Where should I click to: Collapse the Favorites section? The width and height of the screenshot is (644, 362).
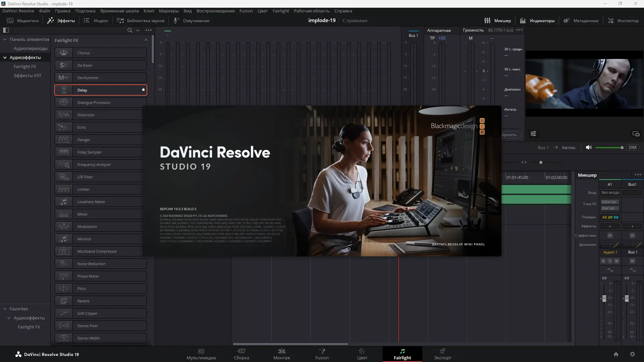(5, 309)
